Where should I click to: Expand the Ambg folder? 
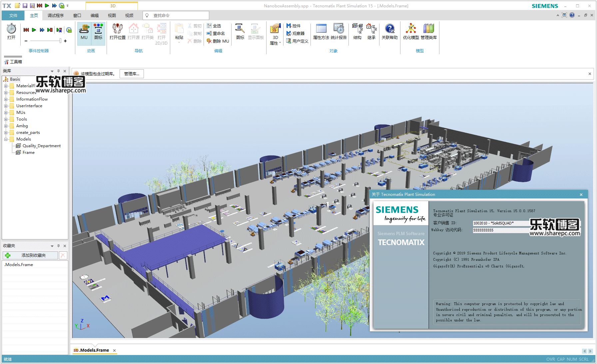(6, 126)
